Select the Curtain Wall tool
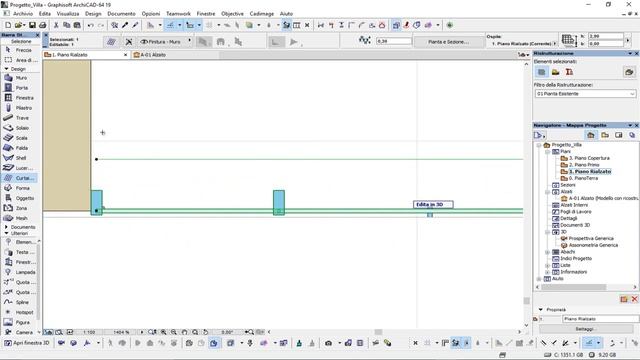The width and height of the screenshot is (640, 360). (19, 178)
